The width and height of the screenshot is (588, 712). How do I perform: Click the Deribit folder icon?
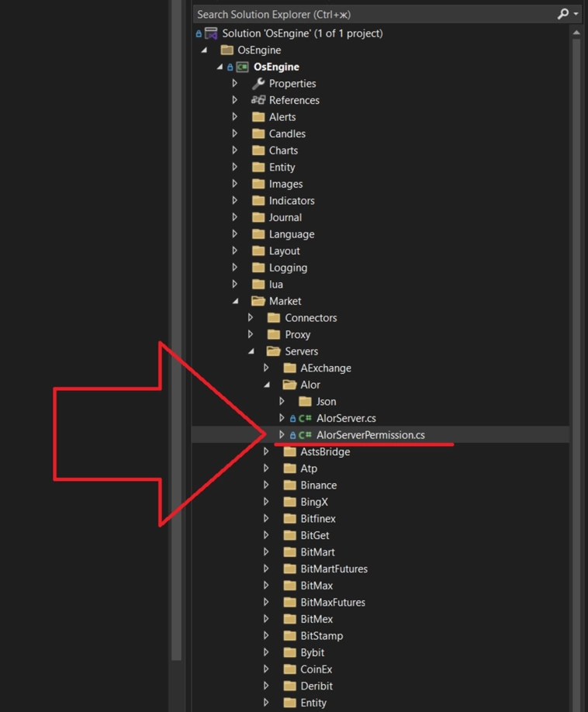click(289, 686)
